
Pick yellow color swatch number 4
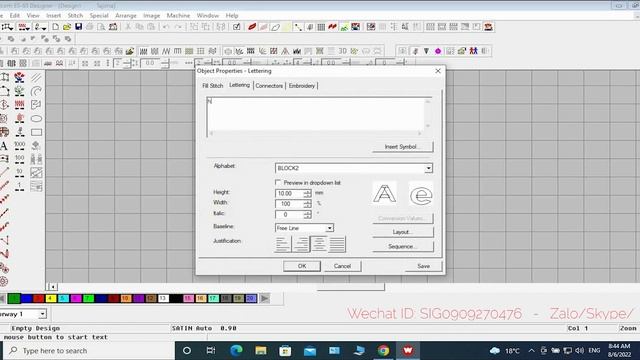(x=51, y=298)
